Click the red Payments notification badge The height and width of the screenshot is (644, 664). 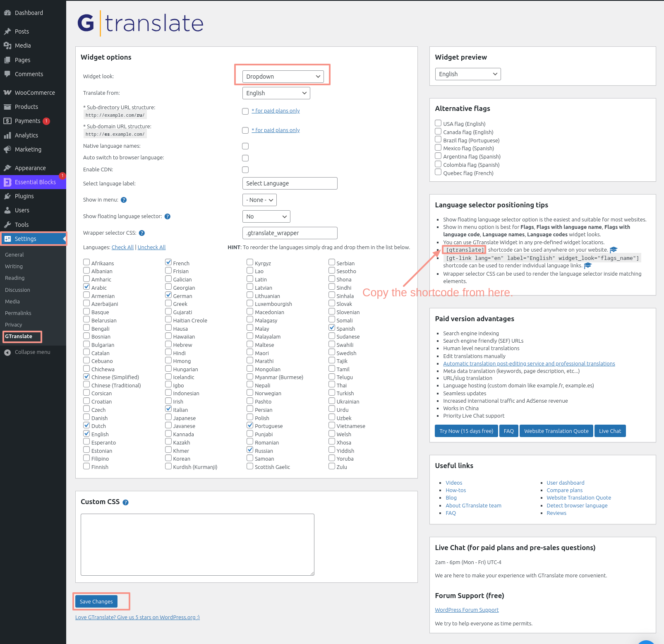pyautogui.click(x=46, y=121)
